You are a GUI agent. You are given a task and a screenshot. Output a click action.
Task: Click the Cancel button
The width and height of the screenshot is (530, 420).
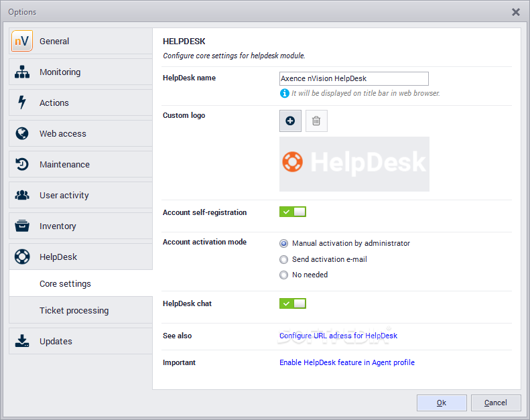click(x=496, y=403)
